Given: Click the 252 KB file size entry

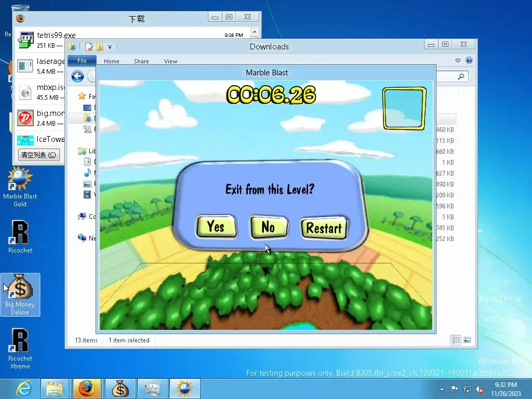Looking at the screenshot, I should [x=445, y=238].
